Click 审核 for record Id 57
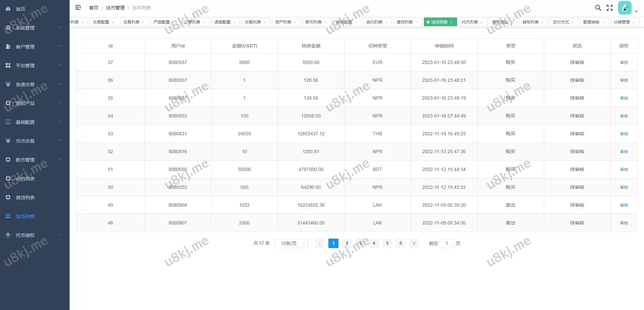644x310 pixels. pyautogui.click(x=624, y=63)
